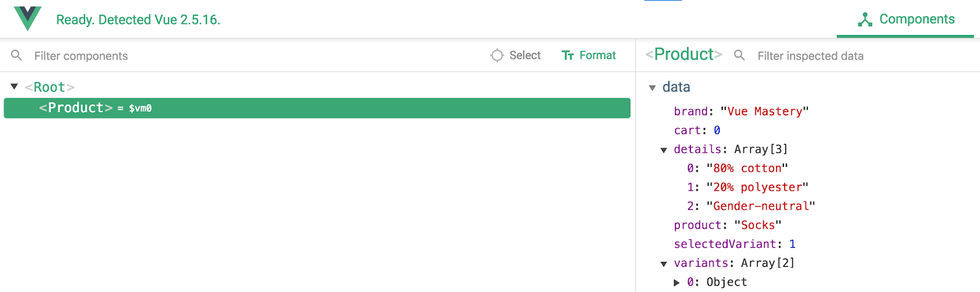Image resolution: width=980 pixels, height=292 pixels.
Task: Click the Select target crosshair icon
Action: click(x=497, y=56)
